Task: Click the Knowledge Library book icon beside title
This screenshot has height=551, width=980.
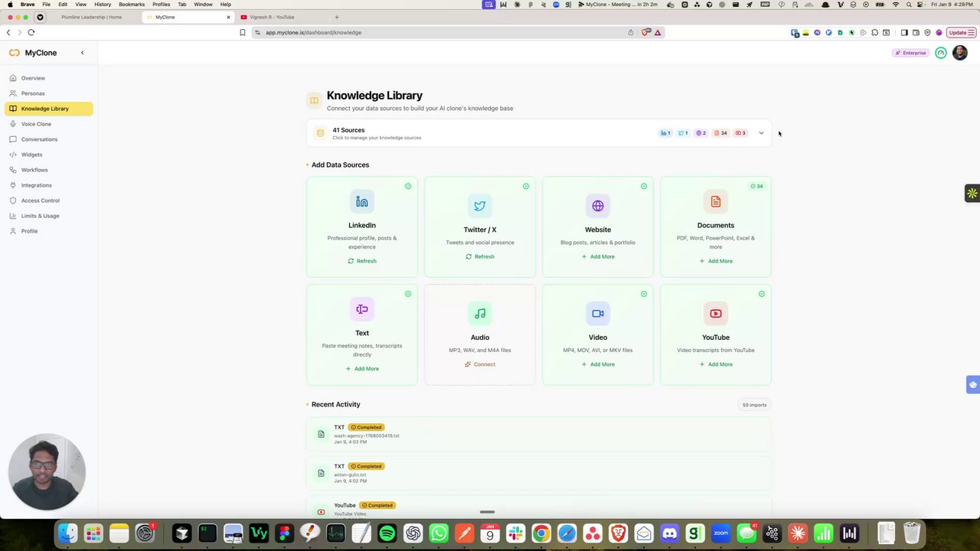Action: point(314,100)
